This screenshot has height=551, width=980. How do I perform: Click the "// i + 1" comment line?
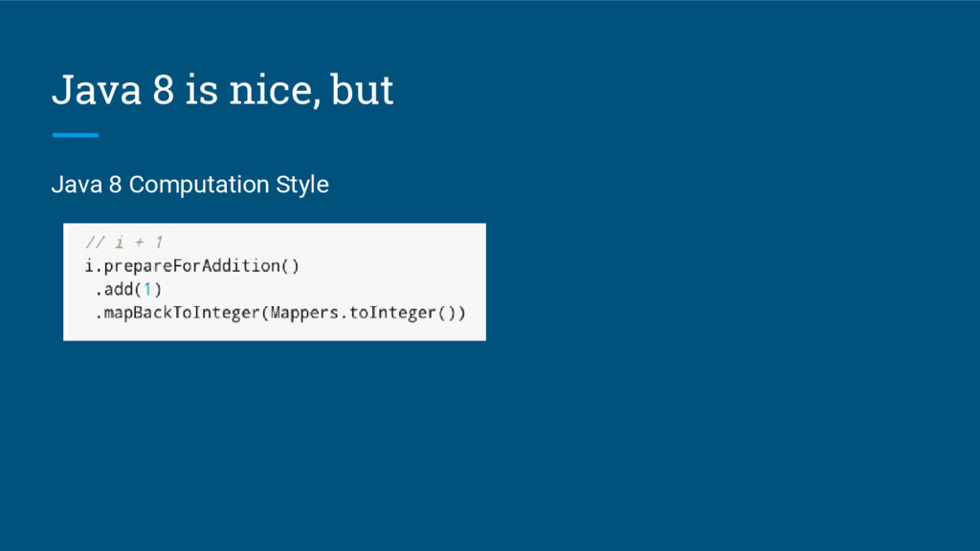click(x=123, y=242)
